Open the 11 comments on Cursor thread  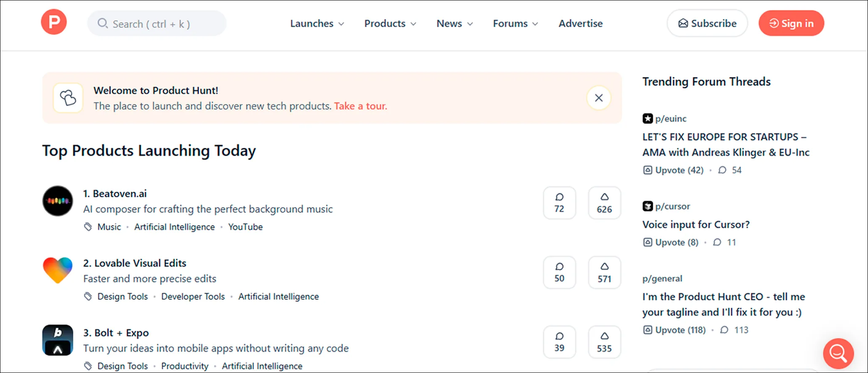click(724, 242)
